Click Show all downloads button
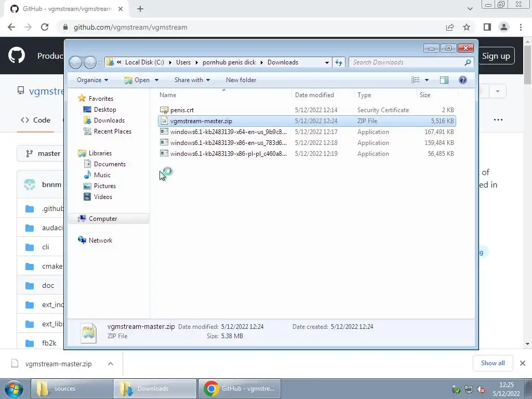Viewport: 532px width, 399px height. pyautogui.click(x=493, y=363)
